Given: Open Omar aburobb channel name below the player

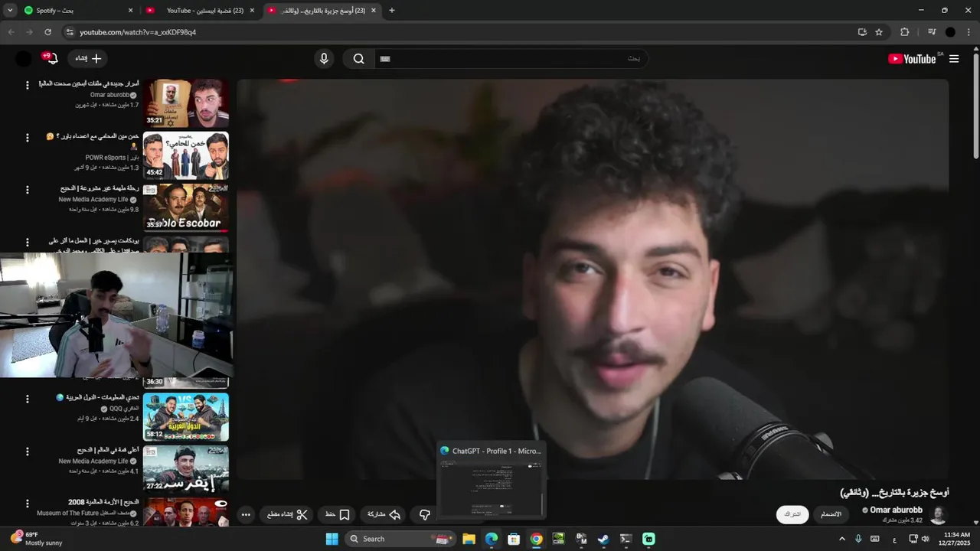Looking at the screenshot, I should click(896, 510).
